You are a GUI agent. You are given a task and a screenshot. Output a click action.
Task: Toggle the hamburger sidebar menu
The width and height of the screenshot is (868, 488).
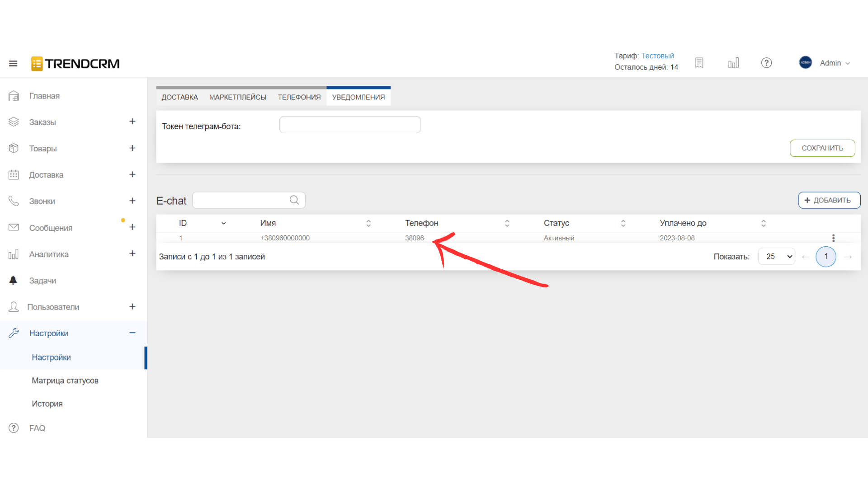[13, 63]
